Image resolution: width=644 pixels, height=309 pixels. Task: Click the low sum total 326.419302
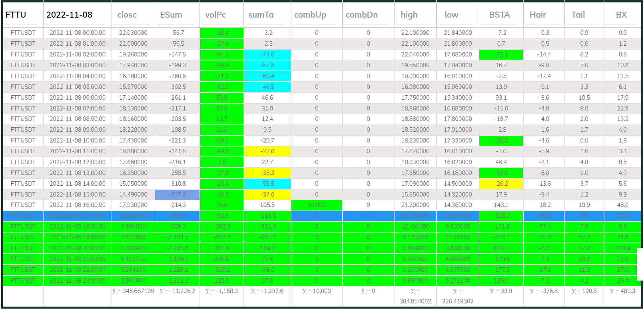(x=458, y=296)
